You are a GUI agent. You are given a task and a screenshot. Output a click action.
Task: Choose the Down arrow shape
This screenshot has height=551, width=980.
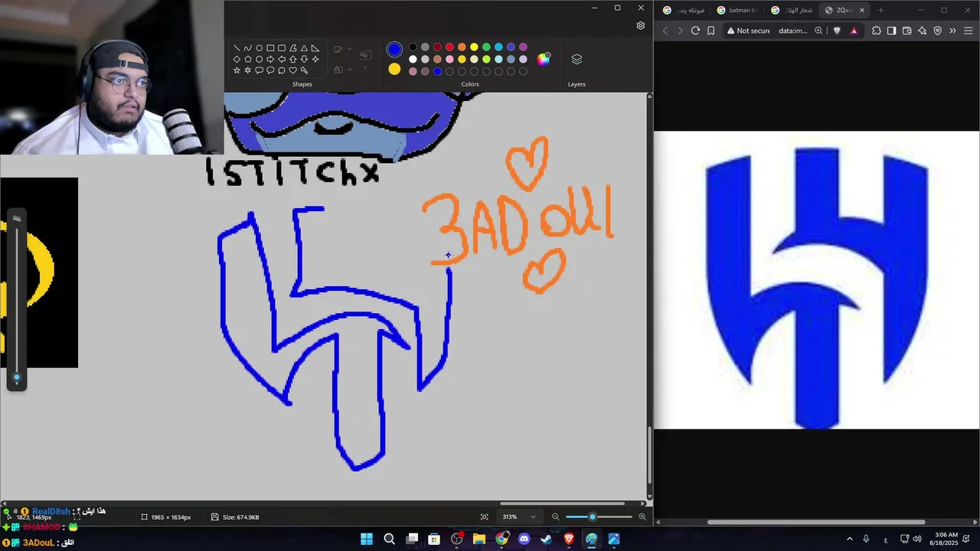click(x=304, y=59)
